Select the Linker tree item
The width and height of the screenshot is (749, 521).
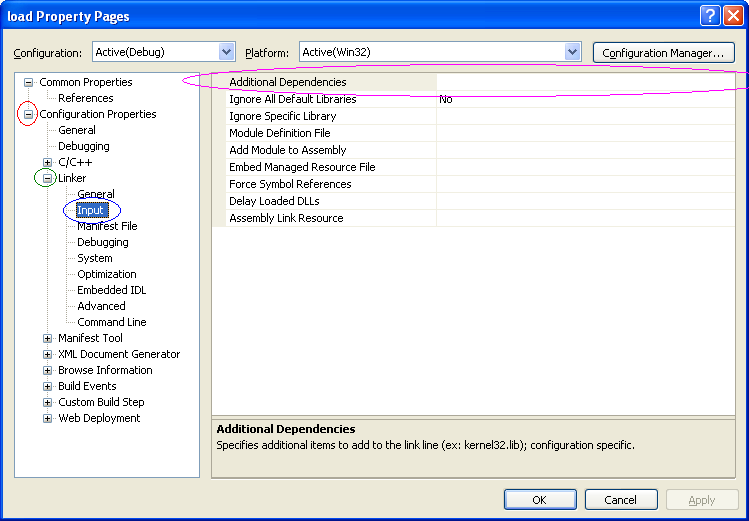[72, 178]
